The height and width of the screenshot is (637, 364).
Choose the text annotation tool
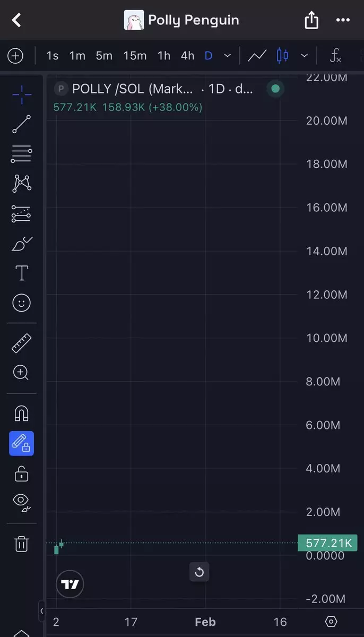(21, 273)
